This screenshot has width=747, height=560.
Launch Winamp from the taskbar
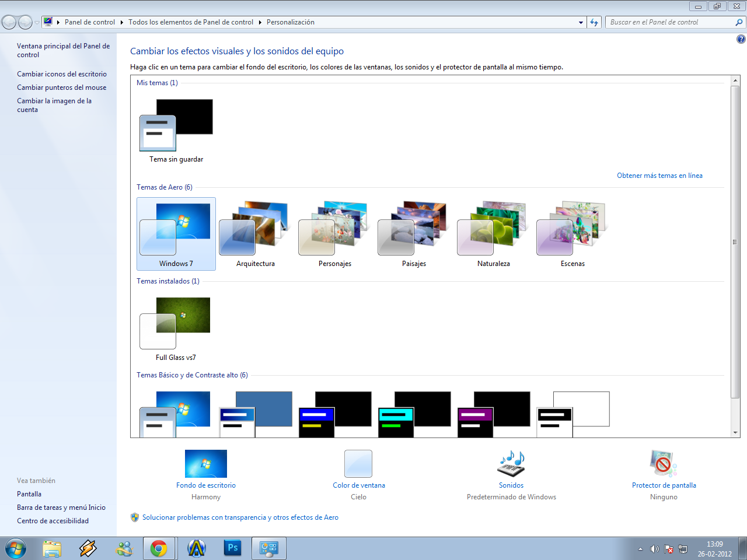88,549
